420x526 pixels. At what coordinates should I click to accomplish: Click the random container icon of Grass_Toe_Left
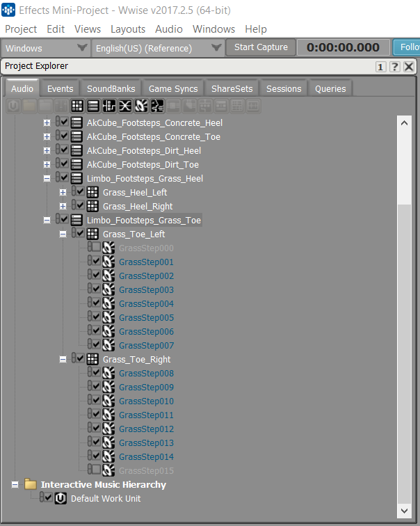92,234
